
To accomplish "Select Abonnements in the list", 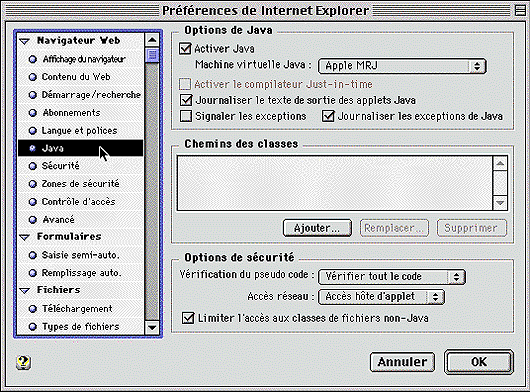I will 80,113.
